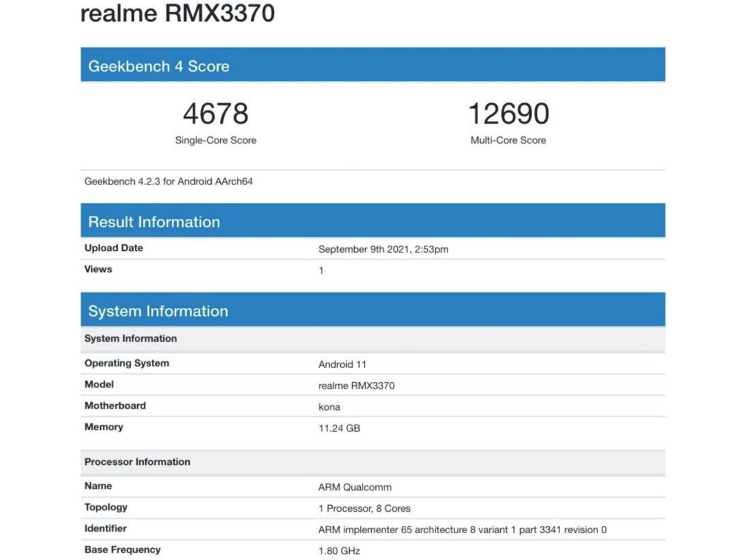Viewport: 747px width, 560px height.
Task: Click Geekbench 4.2.3 for Android AArch64 text
Action: (169, 181)
